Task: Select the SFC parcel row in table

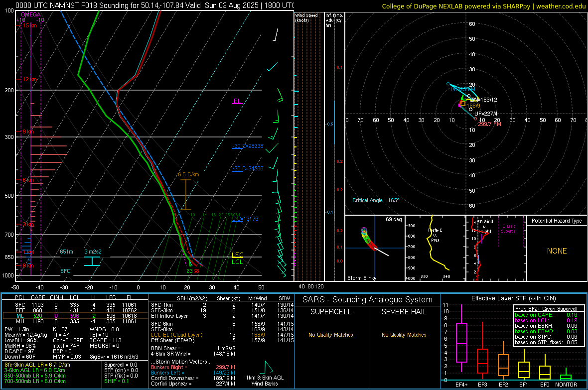Action: click(x=76, y=305)
